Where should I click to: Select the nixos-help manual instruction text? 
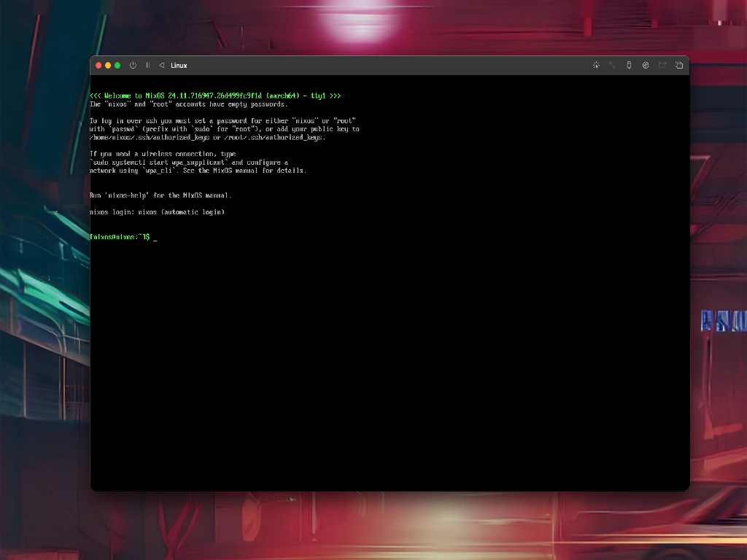click(160, 195)
